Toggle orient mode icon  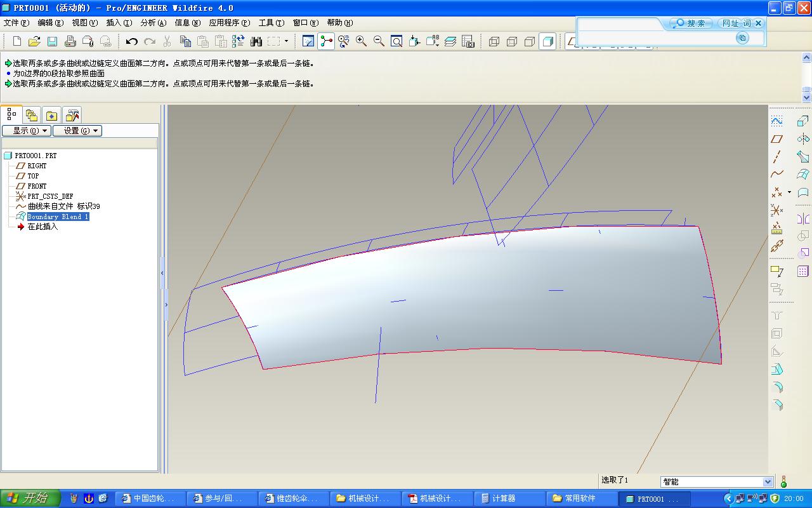344,41
